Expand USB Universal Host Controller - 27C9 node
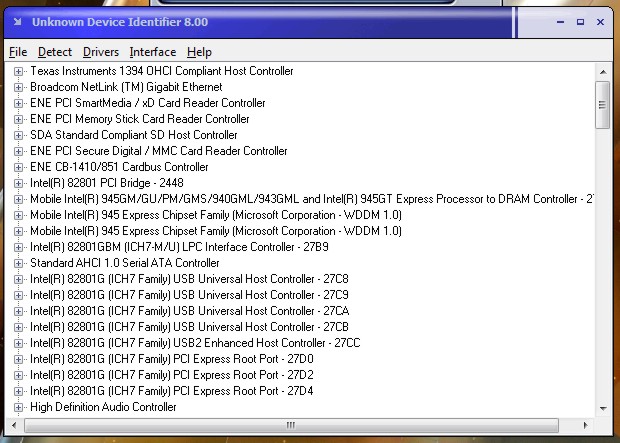This screenshot has width=620, height=443. [18, 295]
